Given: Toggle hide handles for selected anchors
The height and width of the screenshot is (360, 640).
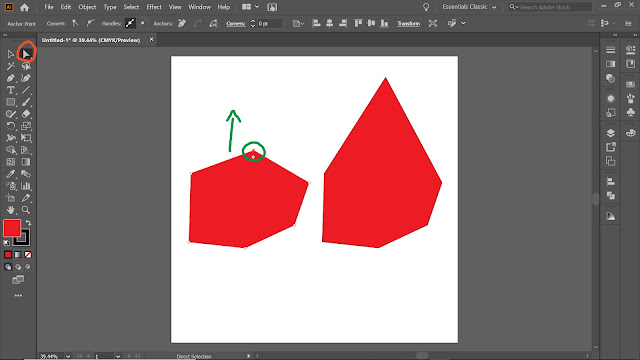Looking at the screenshot, I should (142, 23).
